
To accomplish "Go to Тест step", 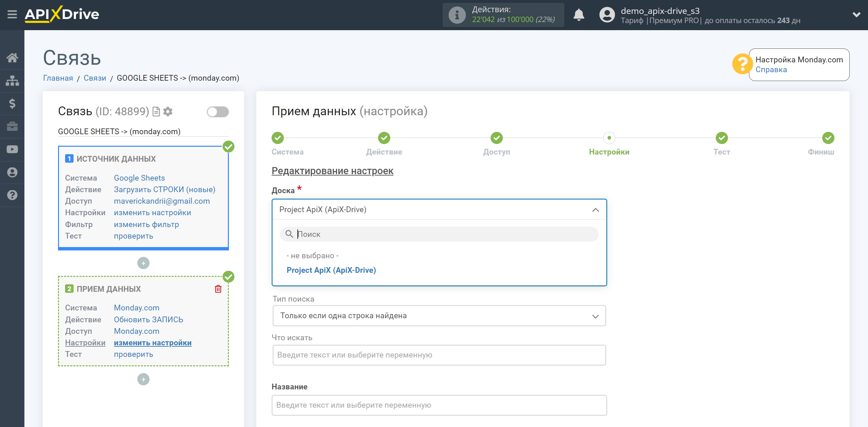I will pos(722,138).
